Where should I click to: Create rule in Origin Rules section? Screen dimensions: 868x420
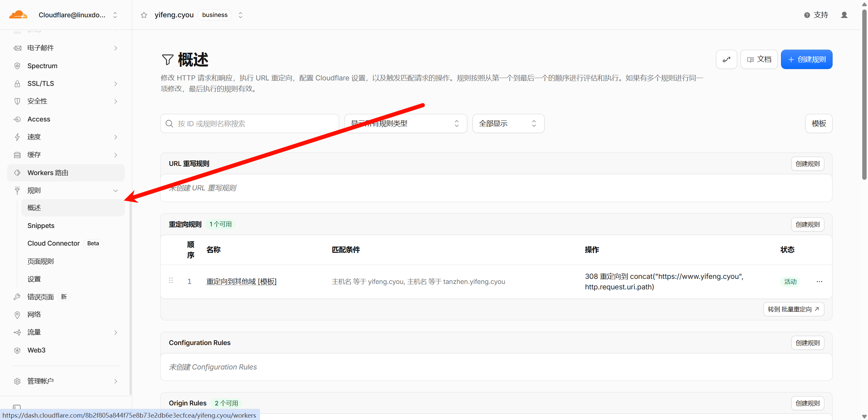(808, 403)
